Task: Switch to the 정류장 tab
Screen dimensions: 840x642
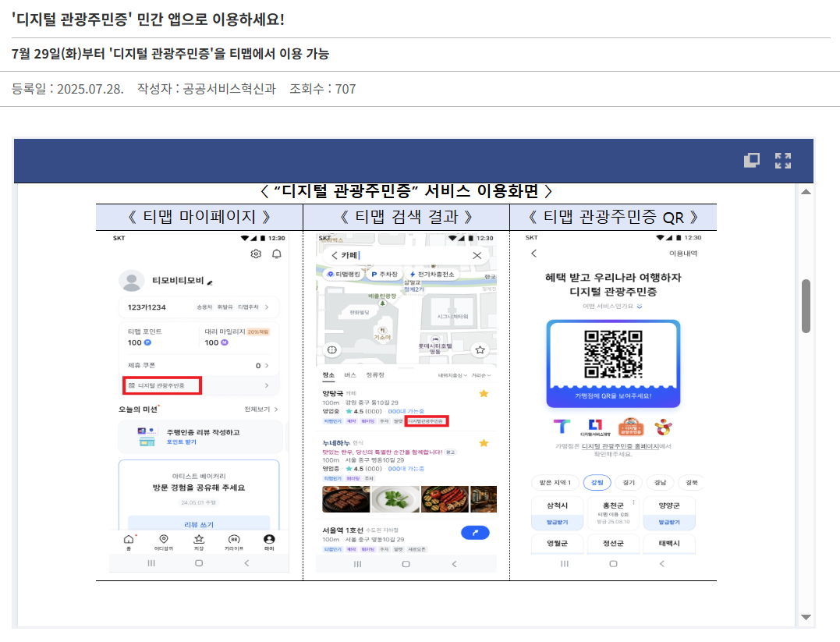Action: pos(375,375)
